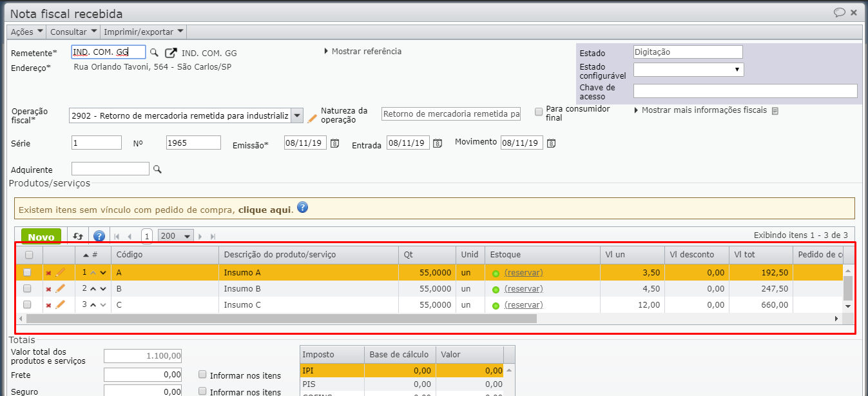This screenshot has height=396, width=868.
Task: Sort grid by the # column header
Action: (93, 255)
